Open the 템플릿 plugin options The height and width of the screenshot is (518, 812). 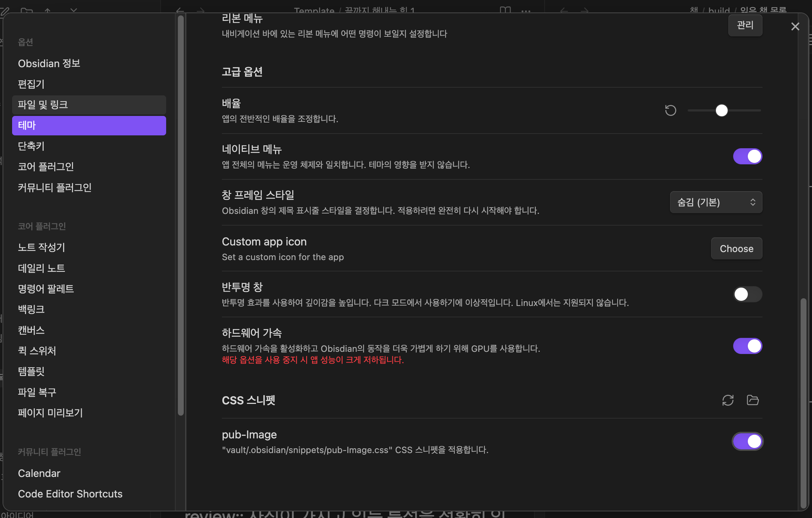[32, 371]
